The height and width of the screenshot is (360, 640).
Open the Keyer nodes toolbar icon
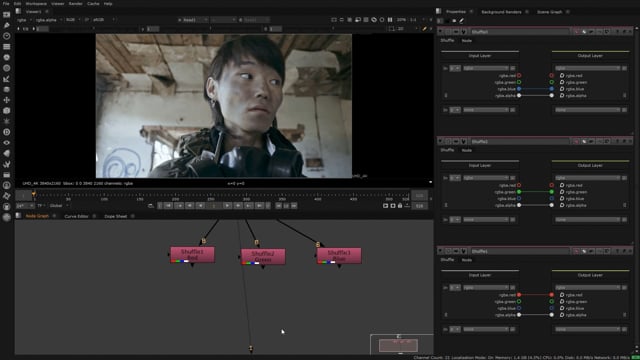point(7,79)
